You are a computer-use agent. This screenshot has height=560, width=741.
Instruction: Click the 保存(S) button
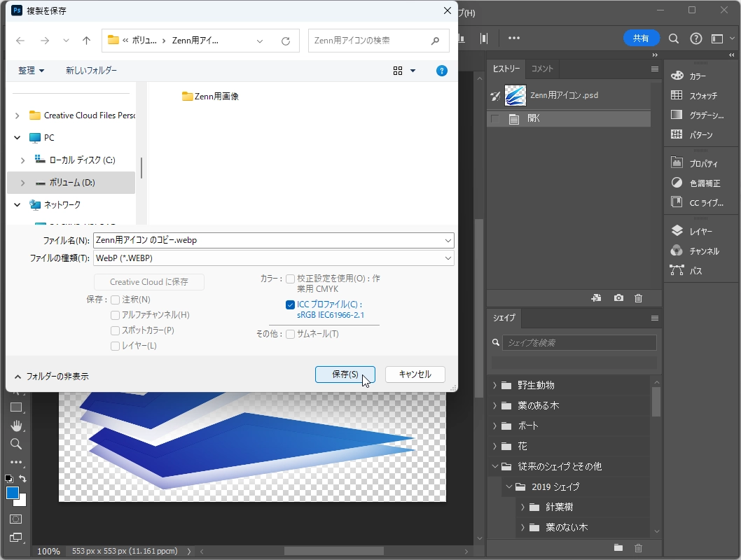pos(345,374)
